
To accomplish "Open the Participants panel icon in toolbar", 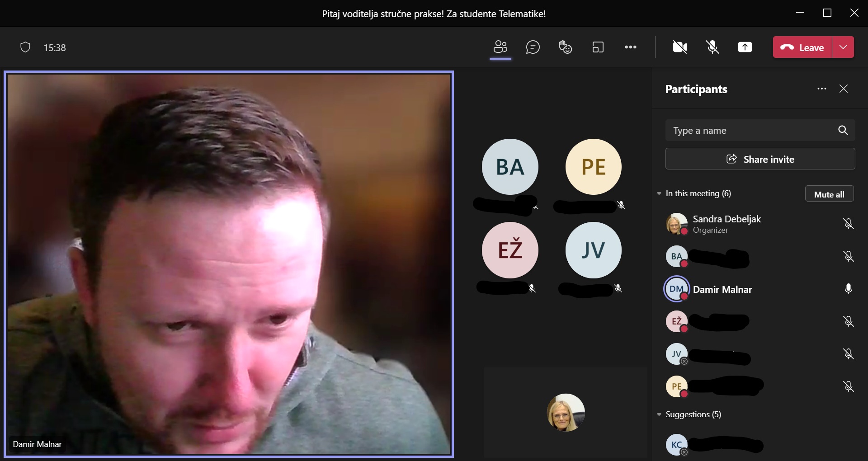I will (500, 47).
